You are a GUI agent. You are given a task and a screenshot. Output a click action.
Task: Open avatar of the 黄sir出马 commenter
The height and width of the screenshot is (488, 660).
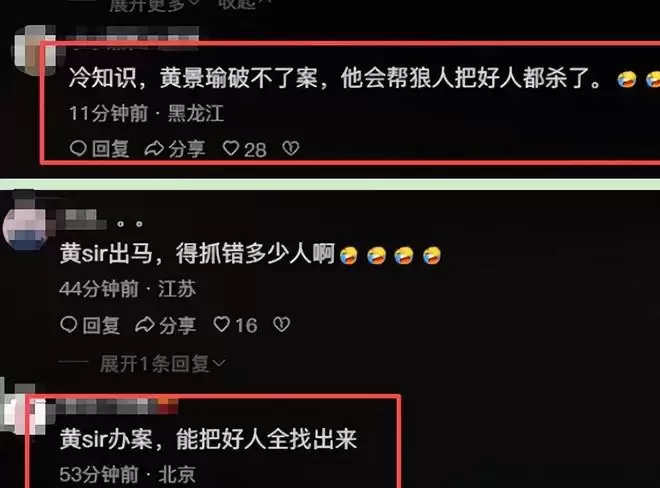(25, 226)
